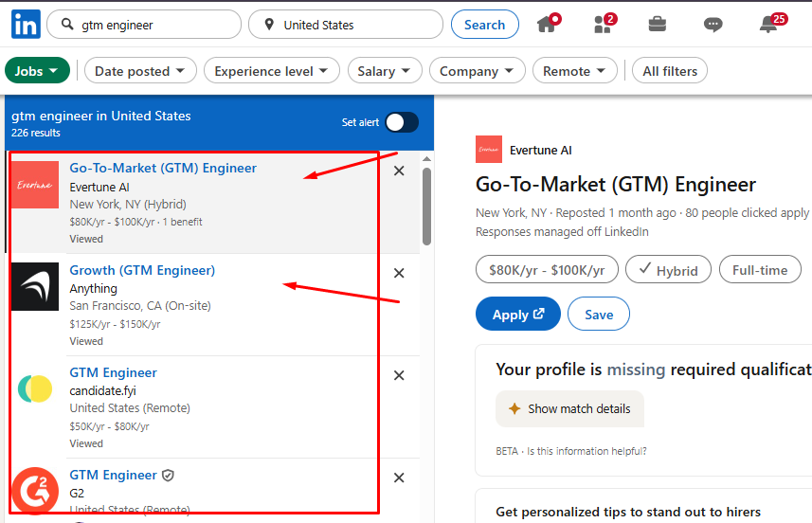Click the $80K/yr - $100K/yr salary chip

pyautogui.click(x=547, y=270)
